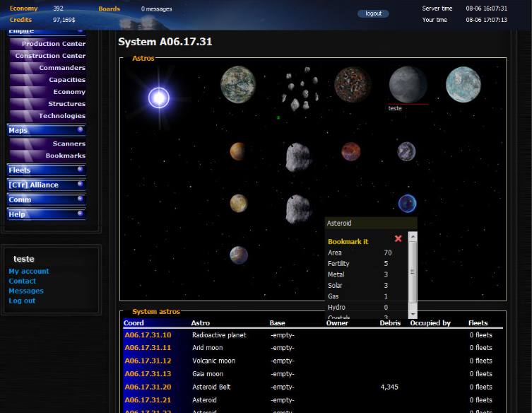Viewport: 532px width, 413px height.
Task: Select the large asteroid in the second row
Action: tap(298, 157)
